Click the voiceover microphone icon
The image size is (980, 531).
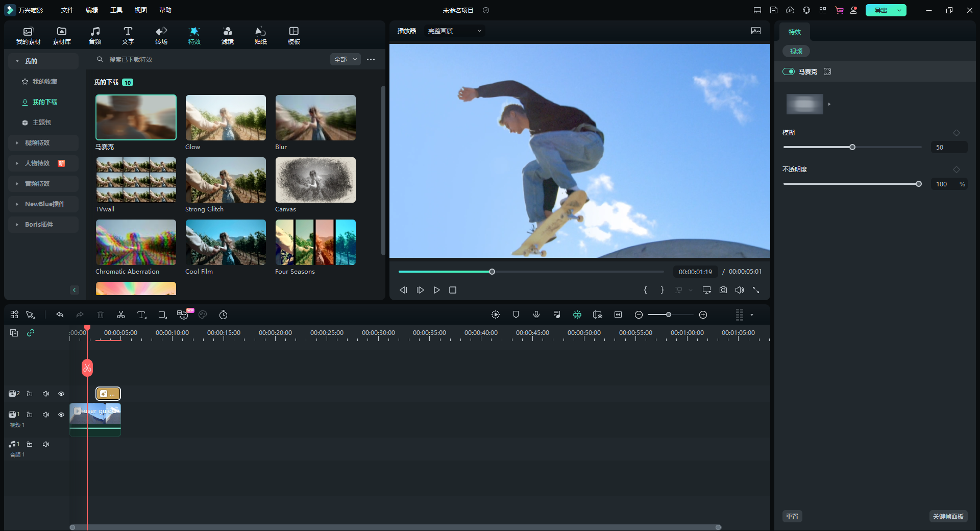[x=536, y=315]
